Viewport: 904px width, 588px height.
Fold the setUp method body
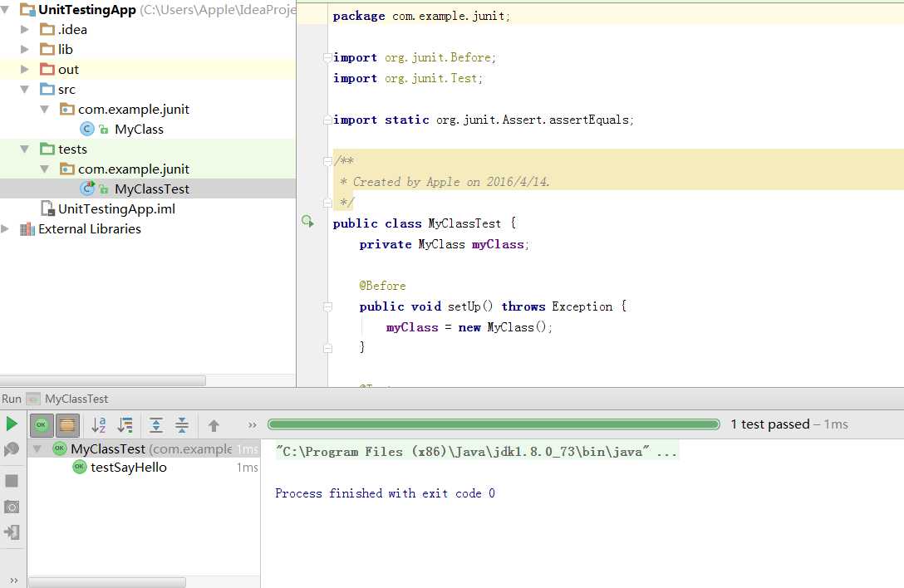tap(327, 306)
